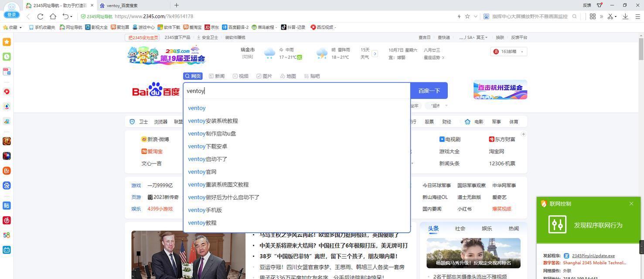Open the 2345PinyinUpdate.exe program link

593,256
